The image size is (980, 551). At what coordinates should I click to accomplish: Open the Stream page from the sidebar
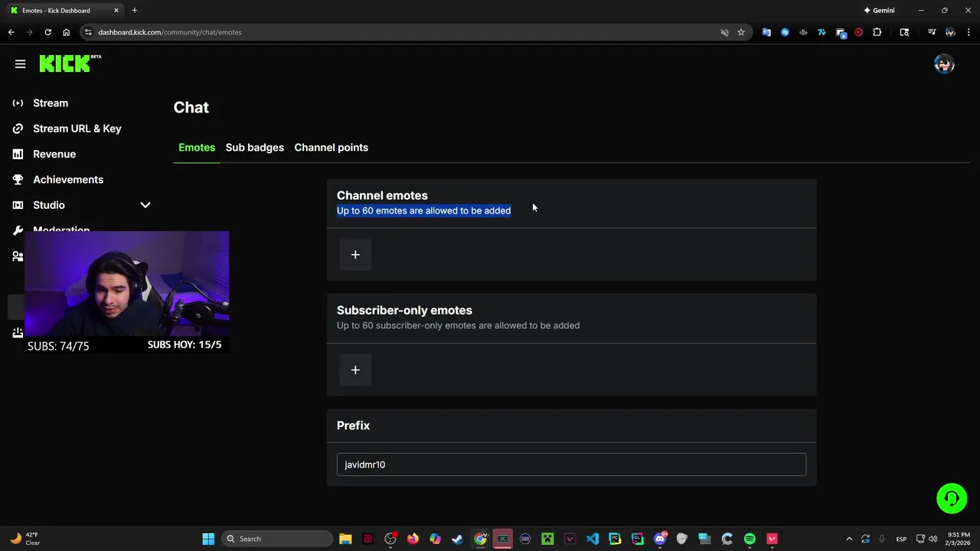(x=51, y=103)
